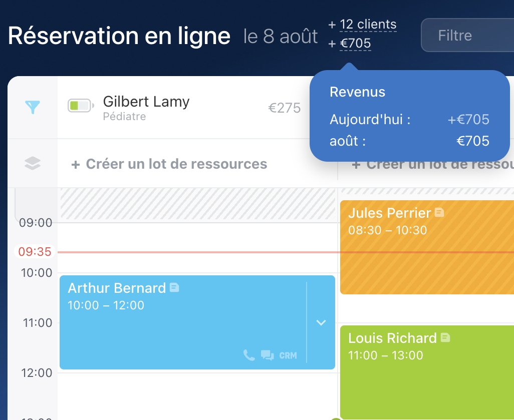Click the note icon beside Jules Perrier's name
This screenshot has width=514, height=420.
pyautogui.click(x=439, y=212)
